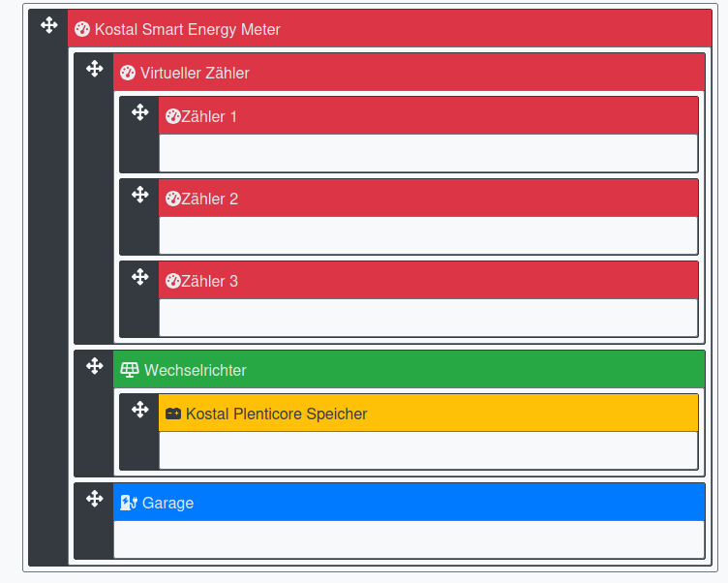Click the drop area under Kostal Plenticore Speicher
The width and height of the screenshot is (728, 583).
tap(429, 450)
